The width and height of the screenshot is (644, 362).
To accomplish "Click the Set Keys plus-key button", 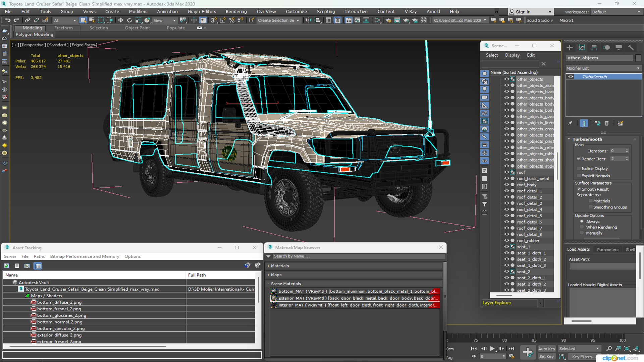I will [x=528, y=352].
